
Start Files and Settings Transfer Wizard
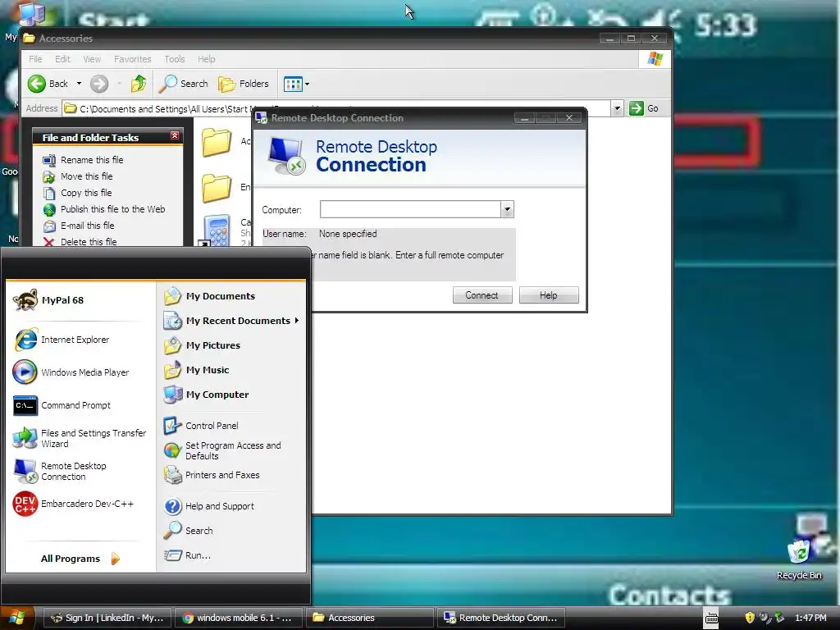pyautogui.click(x=80, y=438)
